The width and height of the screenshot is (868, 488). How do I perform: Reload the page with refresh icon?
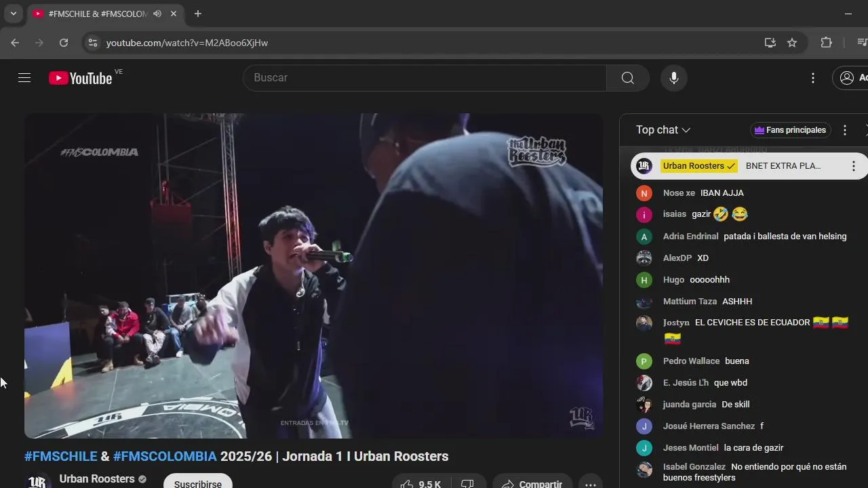point(64,43)
